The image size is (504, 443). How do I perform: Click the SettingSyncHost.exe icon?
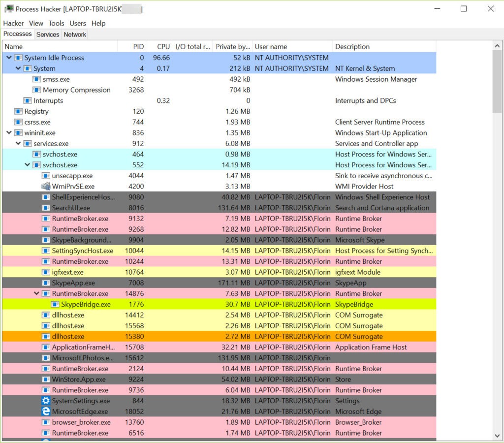(46, 251)
